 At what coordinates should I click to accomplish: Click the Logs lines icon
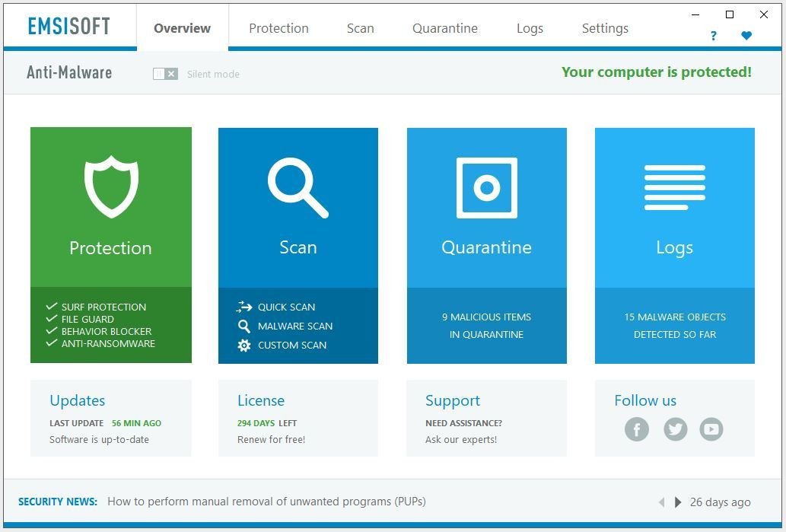pos(674,187)
